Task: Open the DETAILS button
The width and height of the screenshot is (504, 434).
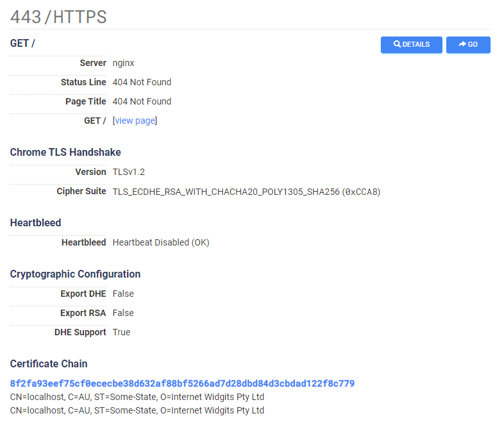Action: [412, 44]
